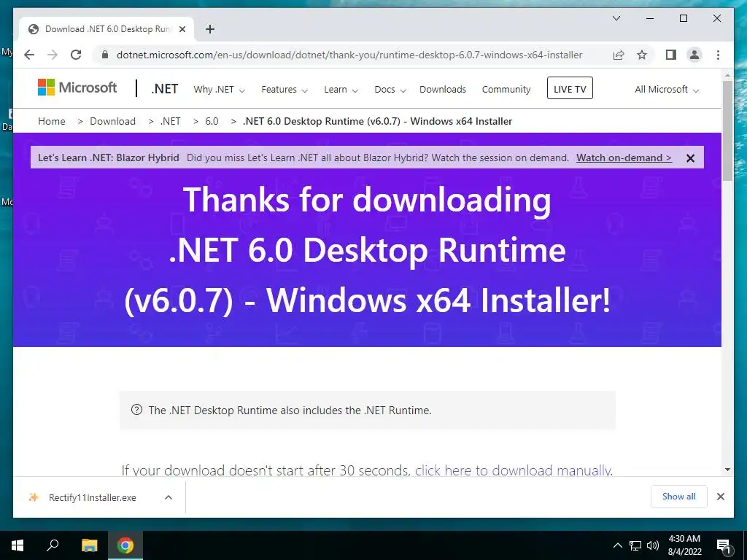This screenshot has width=747, height=560.
Task: Click the Show all downloads button
Action: [678, 497]
